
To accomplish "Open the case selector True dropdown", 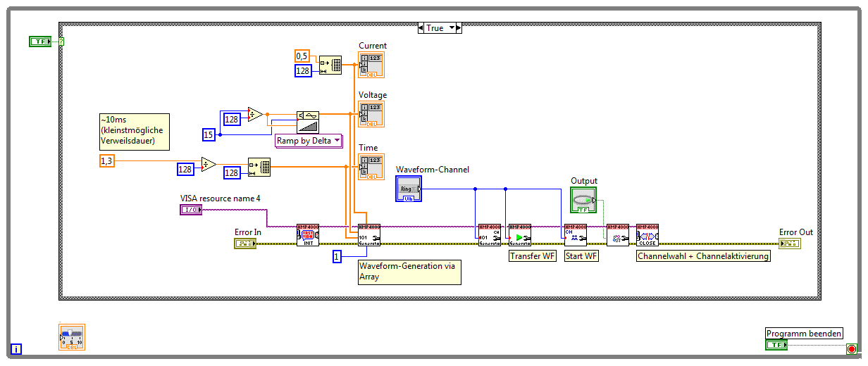I will [x=450, y=28].
